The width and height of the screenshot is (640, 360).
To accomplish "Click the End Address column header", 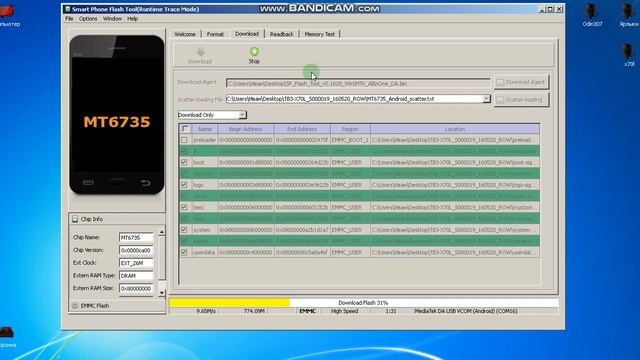I will 302,129.
